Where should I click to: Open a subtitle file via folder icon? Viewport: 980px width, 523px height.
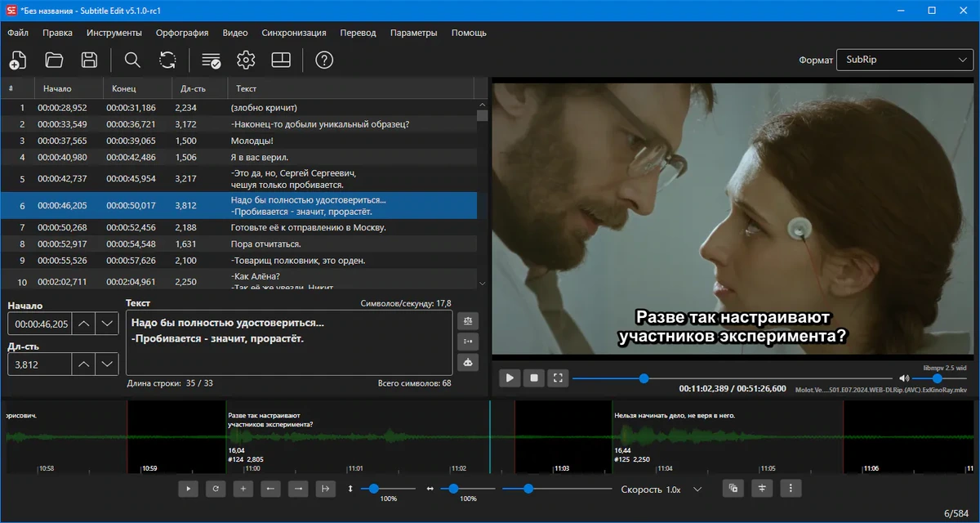pos(54,60)
